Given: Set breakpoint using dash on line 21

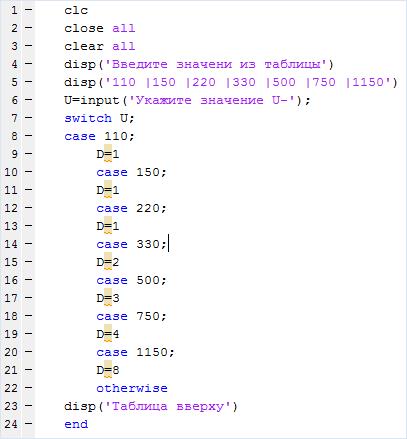Looking at the screenshot, I should click(x=29, y=370).
